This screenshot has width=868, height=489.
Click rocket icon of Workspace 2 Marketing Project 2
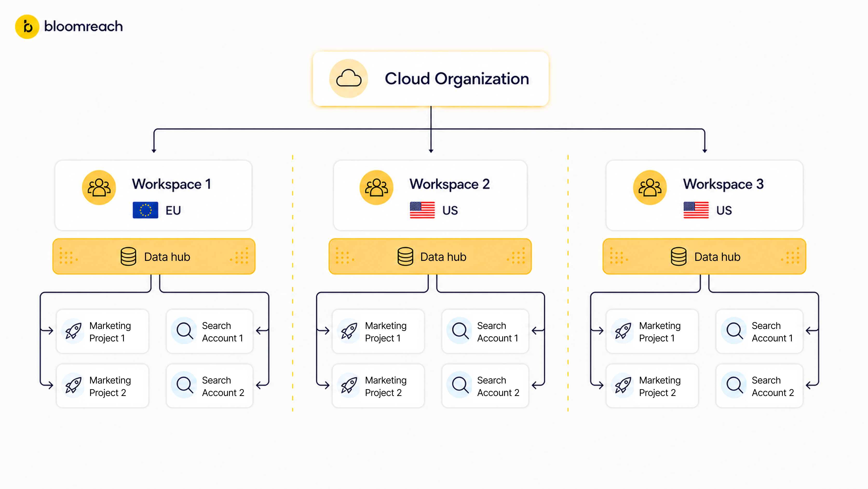pos(349,385)
